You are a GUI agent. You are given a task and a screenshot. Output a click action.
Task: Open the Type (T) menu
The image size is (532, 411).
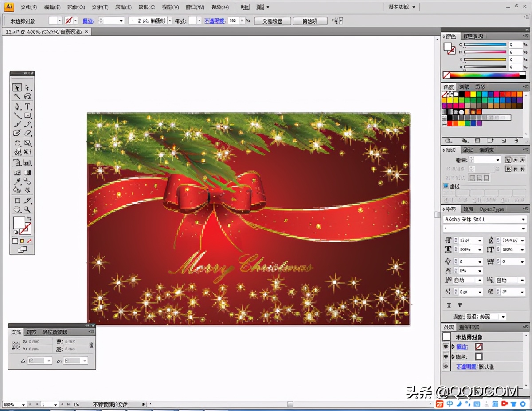(100, 7)
